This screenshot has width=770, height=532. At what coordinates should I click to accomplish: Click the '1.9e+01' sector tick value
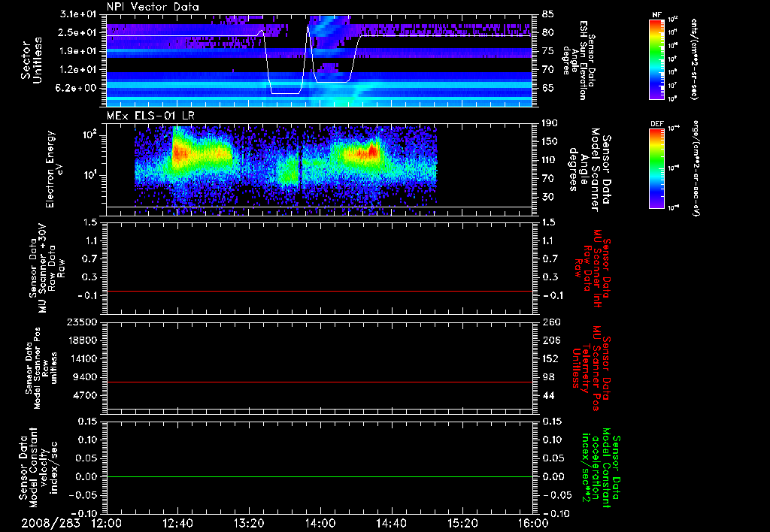(x=78, y=51)
